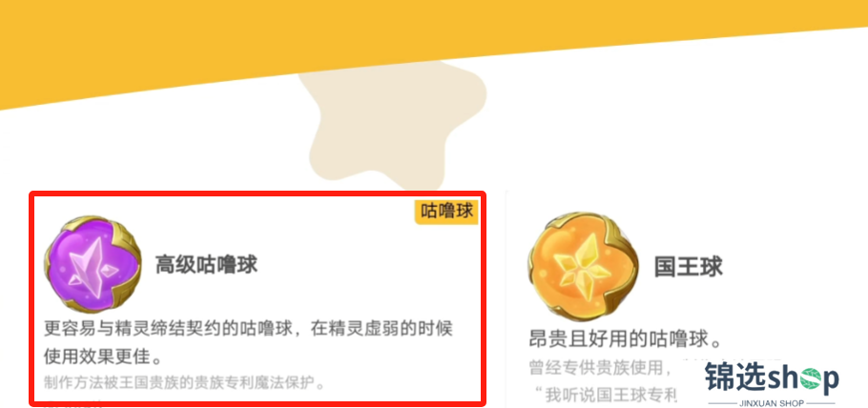Click the gray 曾经专供贵族使用 text
Viewport: 868px width, 408px height.
(601, 368)
